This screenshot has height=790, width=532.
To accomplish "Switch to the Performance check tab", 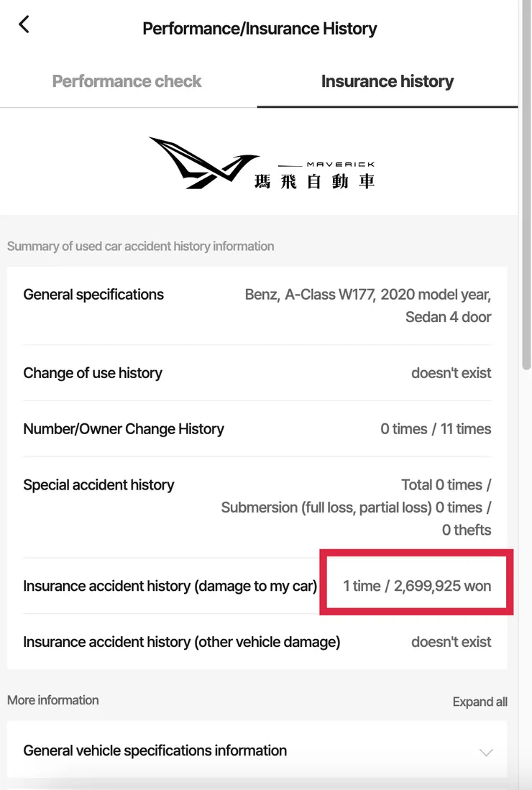I will point(127,81).
